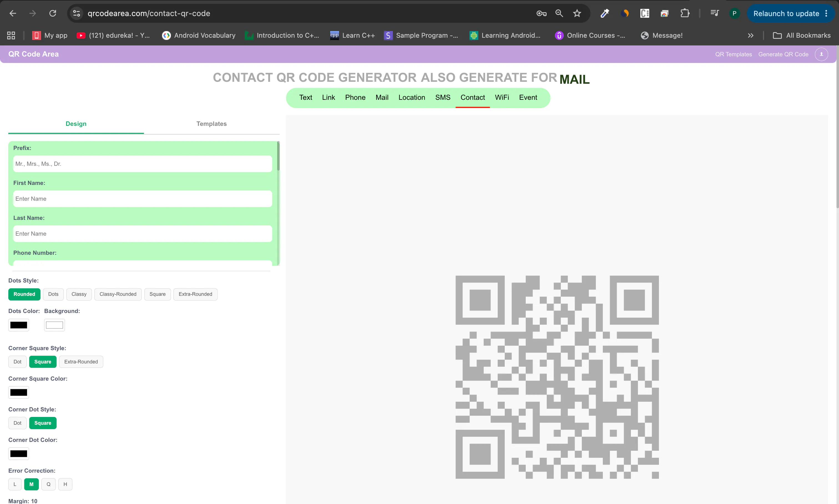Click the generated QR code preview

click(557, 377)
